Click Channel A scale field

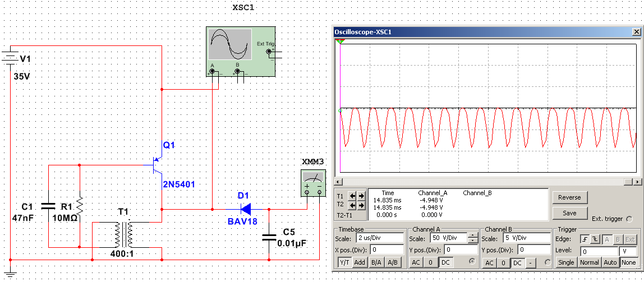[x=449, y=238]
